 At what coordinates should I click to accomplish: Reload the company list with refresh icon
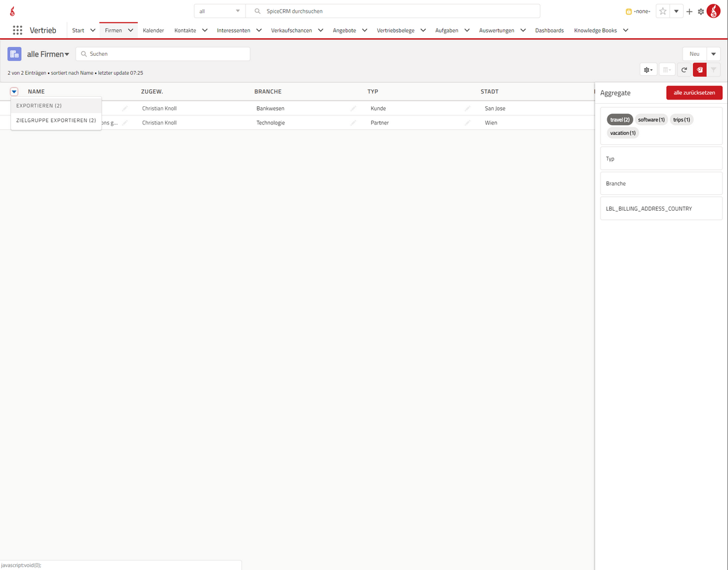pos(684,70)
